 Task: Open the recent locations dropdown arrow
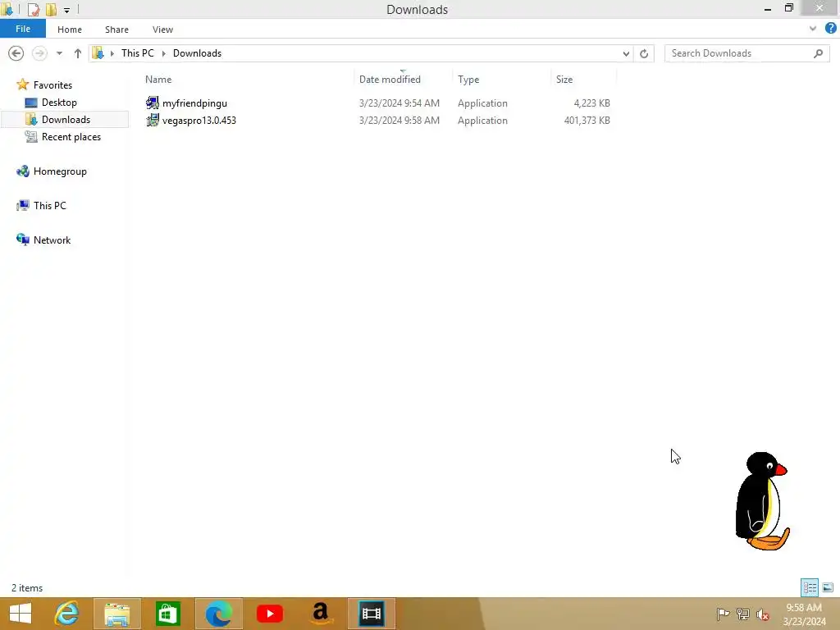pyautogui.click(x=59, y=53)
